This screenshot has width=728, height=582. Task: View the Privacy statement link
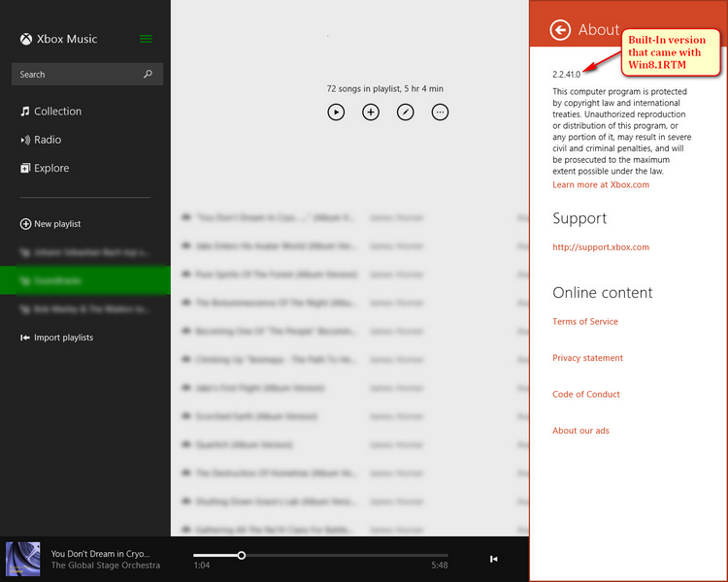point(587,358)
